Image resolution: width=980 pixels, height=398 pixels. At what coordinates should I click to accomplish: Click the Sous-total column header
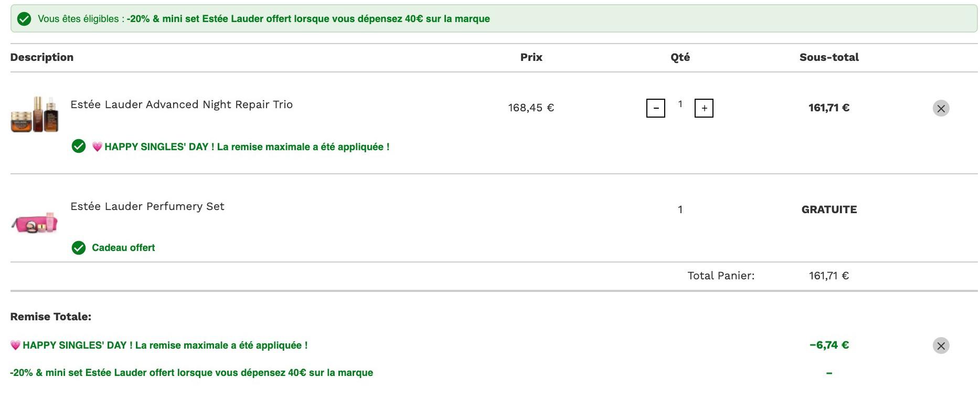(829, 57)
